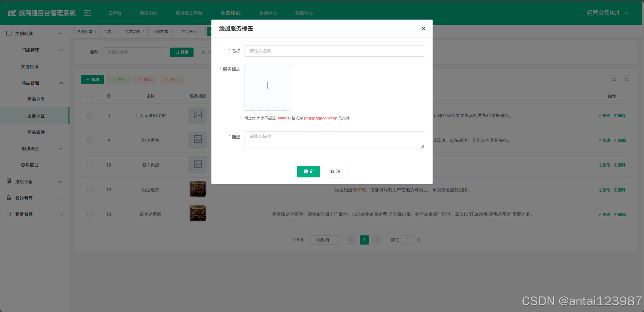The image size is (644, 312).
Task: Select 服务标签 in the sidebar
Action: pyautogui.click(x=35, y=116)
